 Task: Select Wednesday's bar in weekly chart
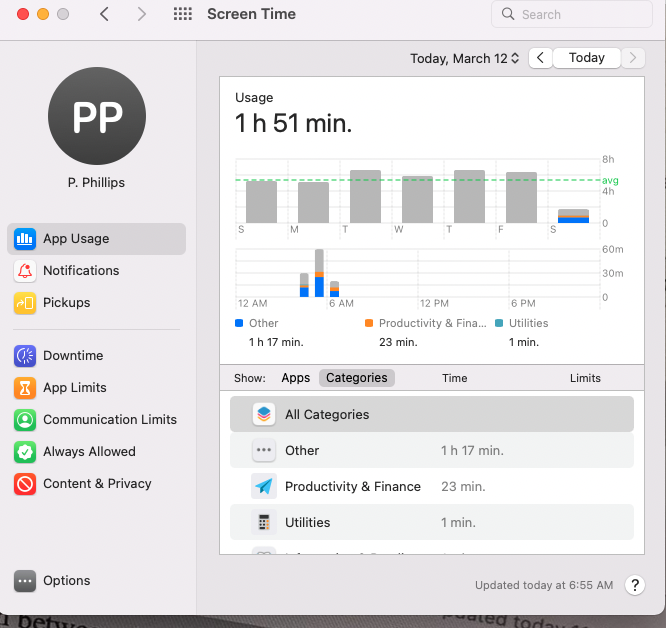pos(418,200)
